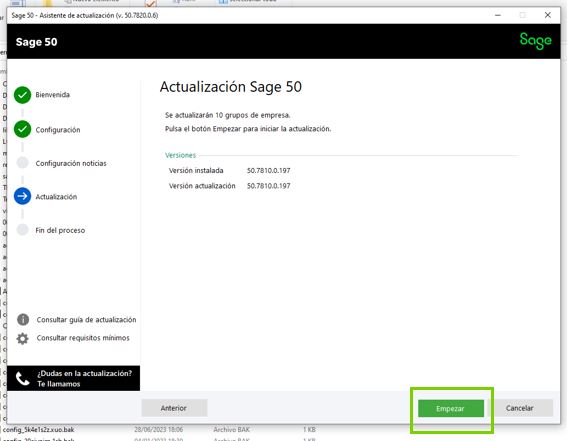Click 'Archivo BAK' type in background Explorer row
570x441 pixels.
pyautogui.click(x=232, y=429)
